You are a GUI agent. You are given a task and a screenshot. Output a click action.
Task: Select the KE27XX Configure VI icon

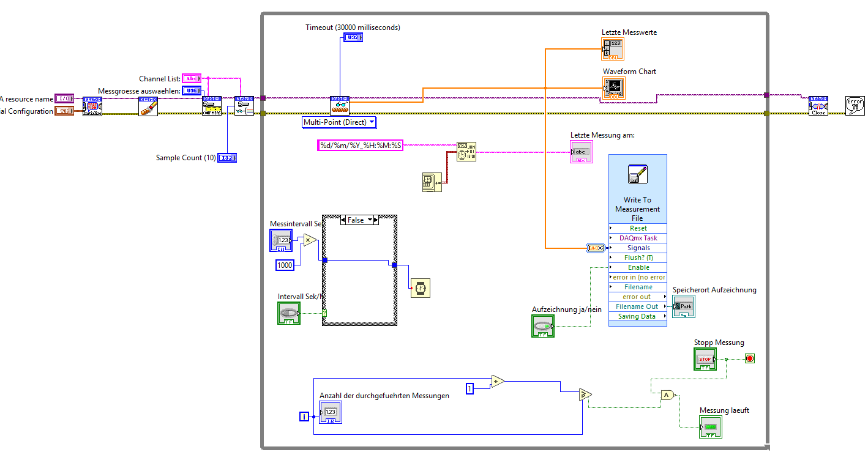pos(212,106)
